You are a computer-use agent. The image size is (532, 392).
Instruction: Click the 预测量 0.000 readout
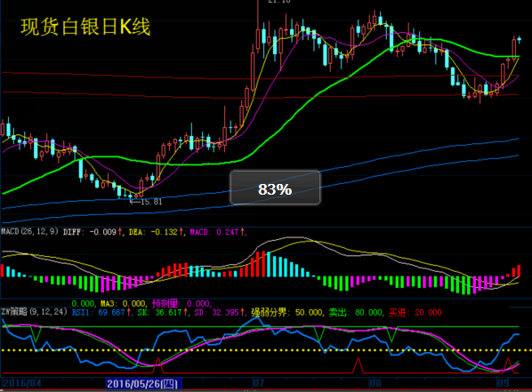(x=181, y=303)
